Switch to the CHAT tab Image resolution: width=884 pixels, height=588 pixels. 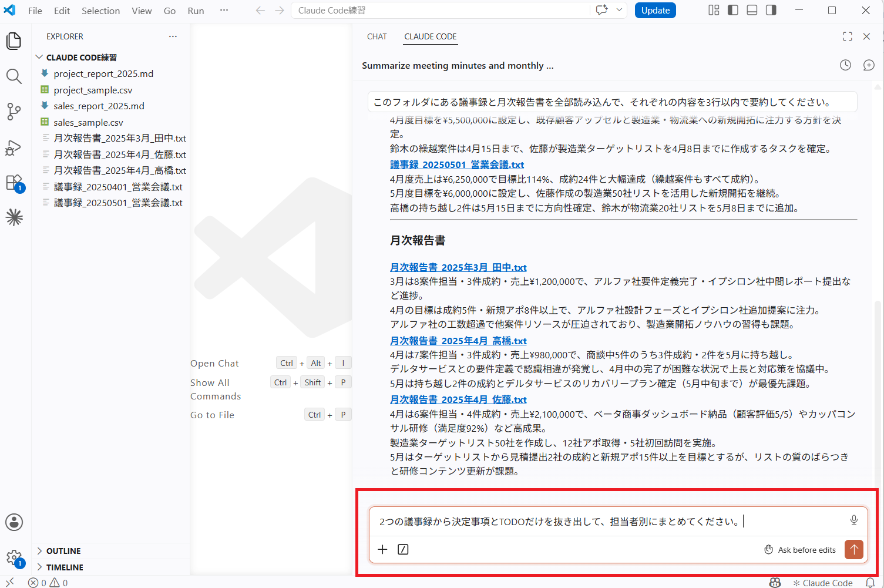pyautogui.click(x=377, y=36)
